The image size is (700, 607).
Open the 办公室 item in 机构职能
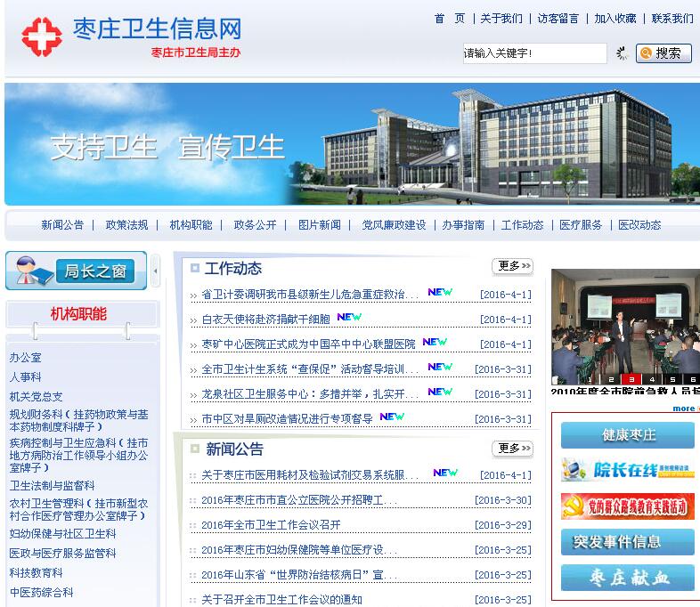click(25, 358)
